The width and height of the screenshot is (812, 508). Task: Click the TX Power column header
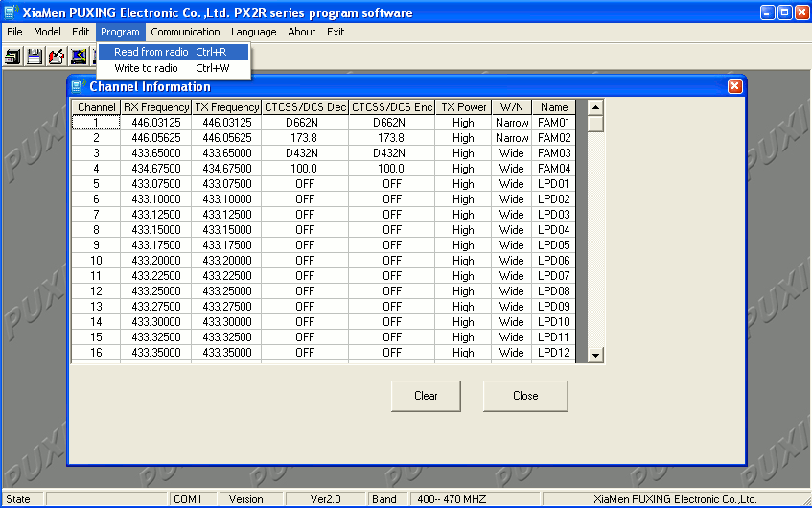463,107
